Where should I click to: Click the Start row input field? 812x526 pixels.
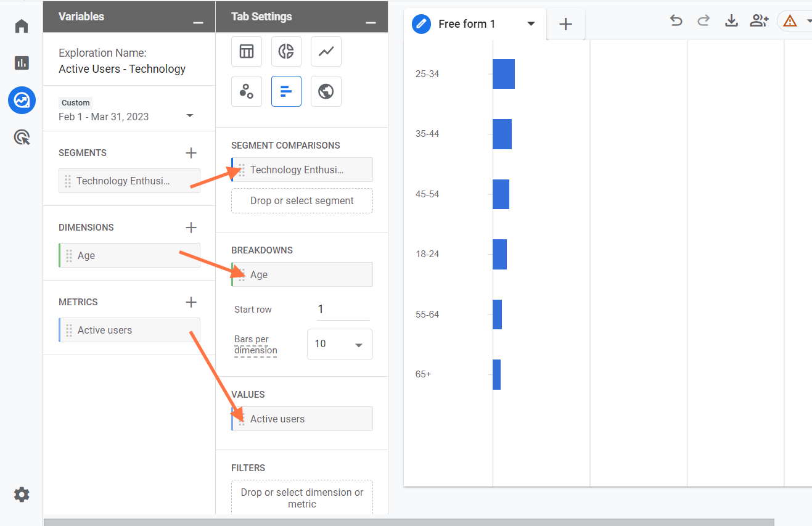(343, 310)
